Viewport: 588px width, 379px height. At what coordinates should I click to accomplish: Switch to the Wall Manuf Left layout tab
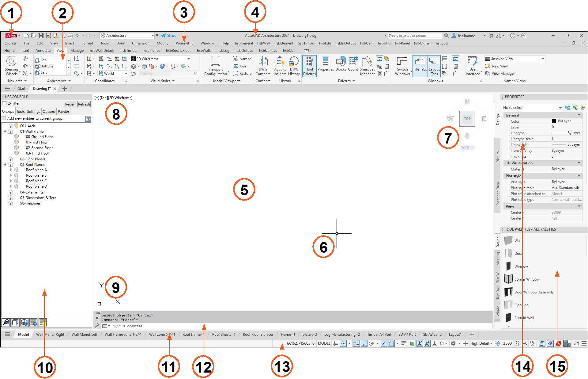point(84,334)
